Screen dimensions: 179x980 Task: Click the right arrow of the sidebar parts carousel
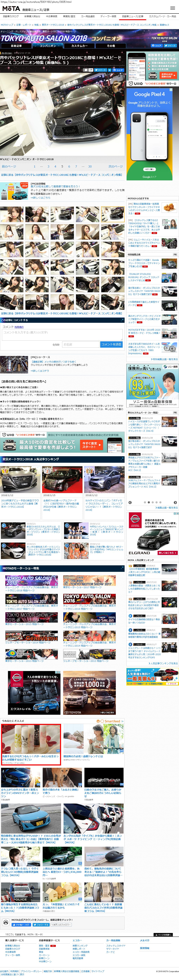point(175,502)
